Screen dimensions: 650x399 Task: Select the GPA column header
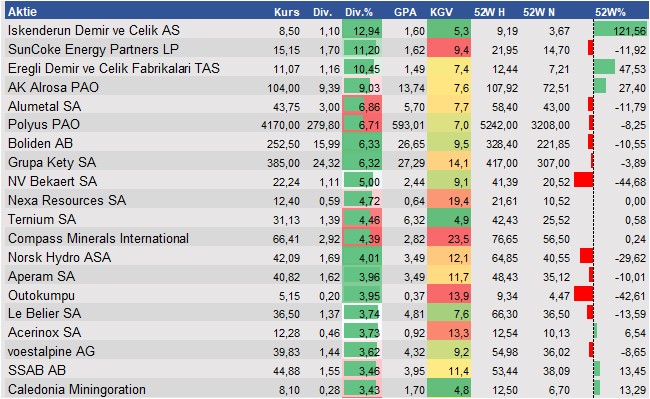coord(405,12)
